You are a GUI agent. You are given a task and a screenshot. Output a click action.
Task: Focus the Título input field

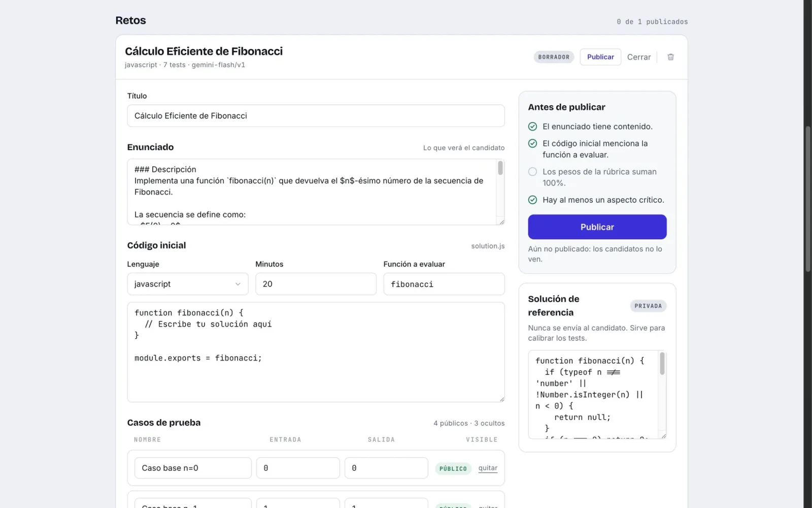click(316, 116)
